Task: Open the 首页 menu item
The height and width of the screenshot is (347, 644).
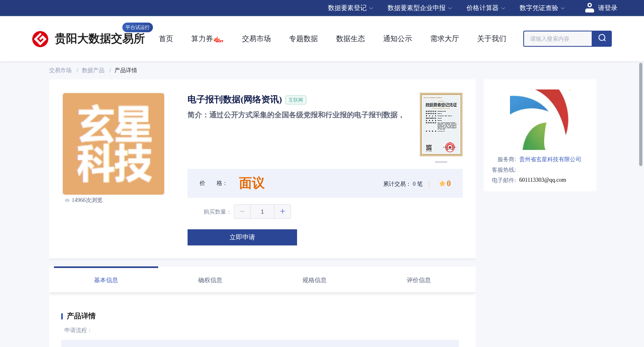Action: (x=166, y=39)
